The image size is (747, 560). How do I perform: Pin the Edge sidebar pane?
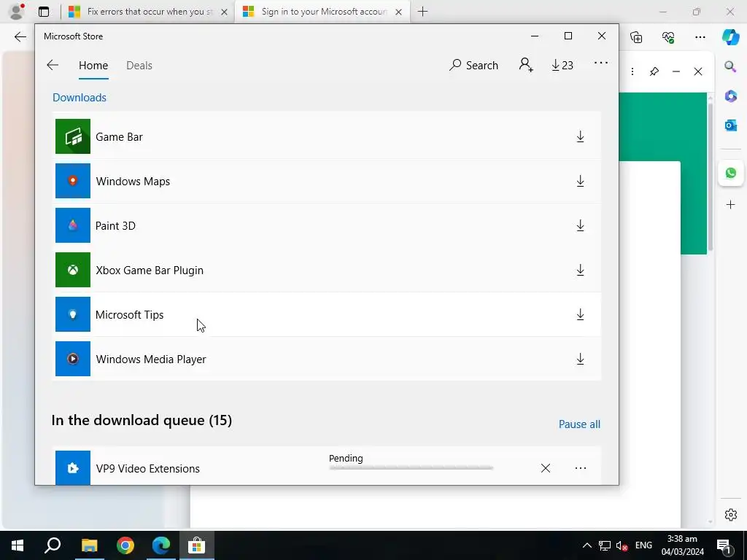pyautogui.click(x=654, y=71)
